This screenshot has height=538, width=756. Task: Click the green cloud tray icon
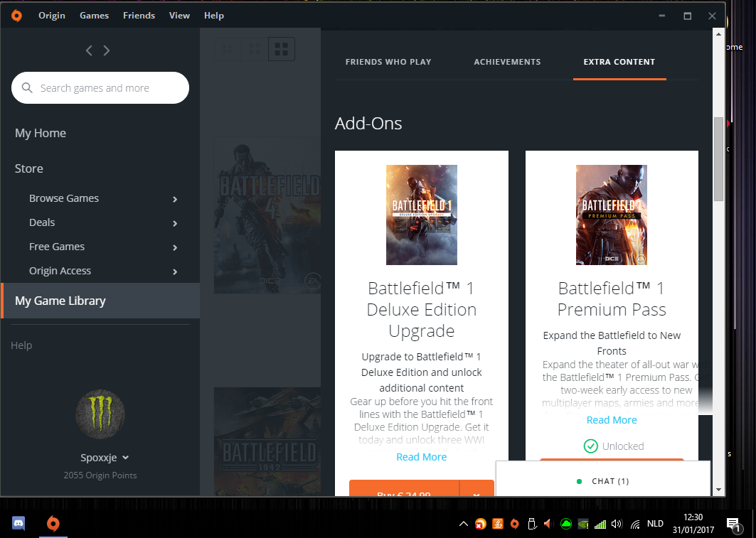566,524
